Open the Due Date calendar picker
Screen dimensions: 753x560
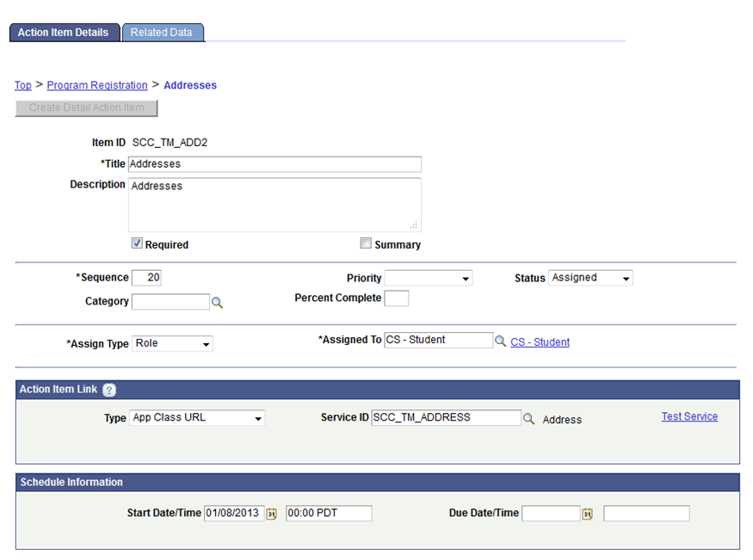pos(587,513)
